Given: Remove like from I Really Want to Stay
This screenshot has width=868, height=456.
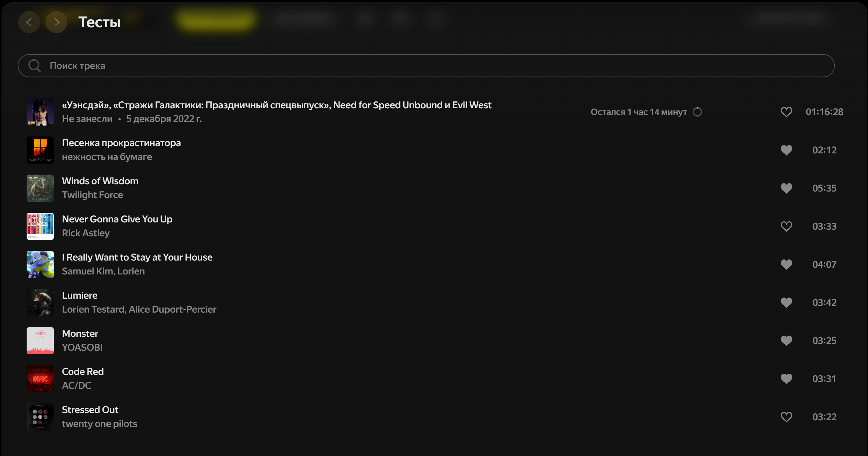Looking at the screenshot, I should pyautogui.click(x=786, y=264).
